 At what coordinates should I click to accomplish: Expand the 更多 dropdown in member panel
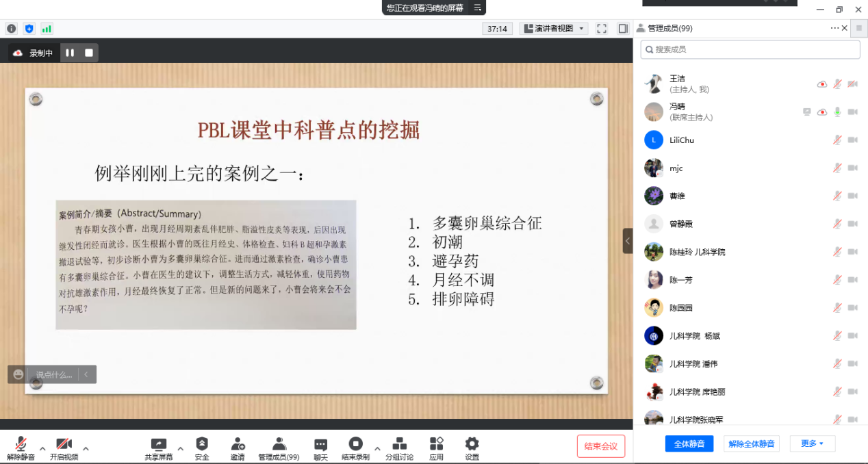click(x=812, y=443)
